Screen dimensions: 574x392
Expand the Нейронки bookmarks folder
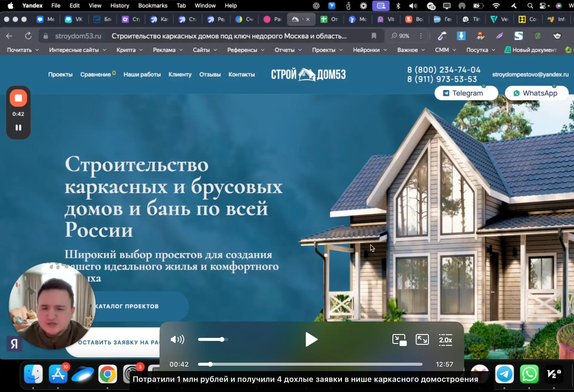pyautogui.click(x=370, y=50)
